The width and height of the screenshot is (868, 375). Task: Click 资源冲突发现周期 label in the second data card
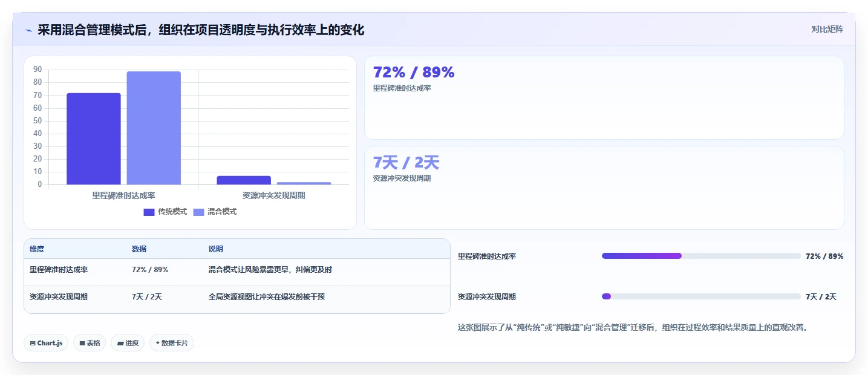click(402, 178)
